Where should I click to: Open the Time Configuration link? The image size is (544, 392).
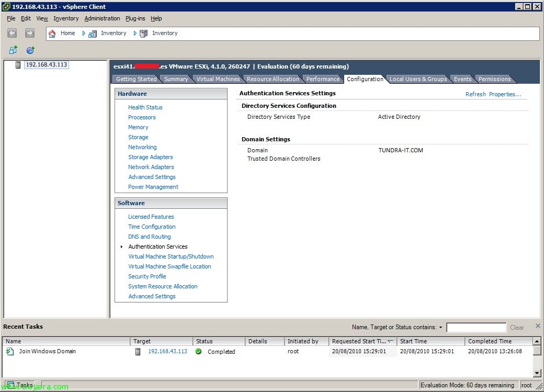pyautogui.click(x=152, y=227)
